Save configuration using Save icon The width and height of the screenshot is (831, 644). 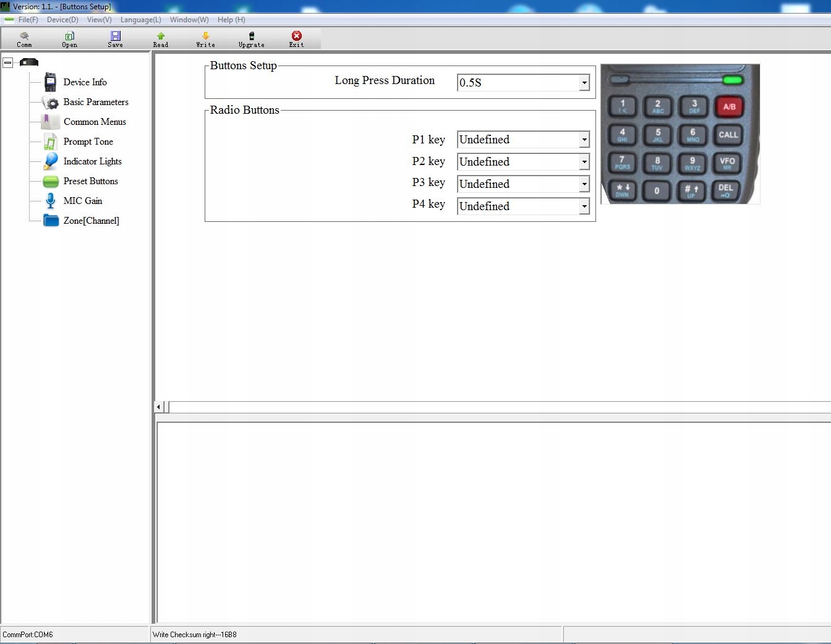point(116,40)
